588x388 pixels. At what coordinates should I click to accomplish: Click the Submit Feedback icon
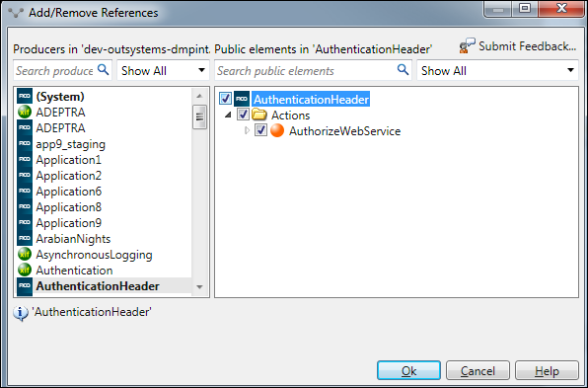point(467,45)
